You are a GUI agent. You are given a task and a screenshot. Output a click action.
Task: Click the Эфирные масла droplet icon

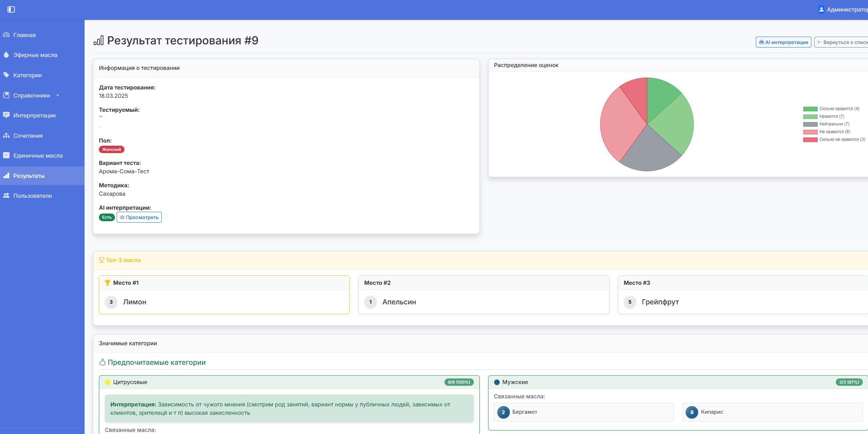point(6,55)
